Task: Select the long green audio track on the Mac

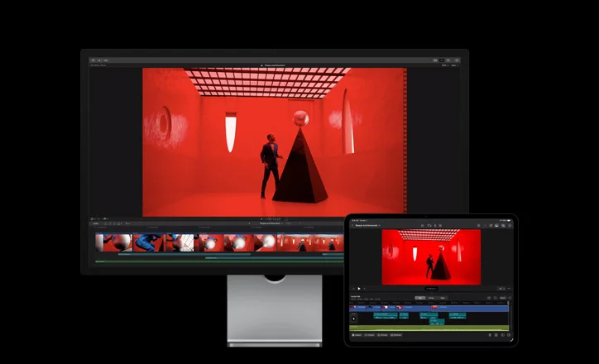Action: pyautogui.click(x=219, y=261)
